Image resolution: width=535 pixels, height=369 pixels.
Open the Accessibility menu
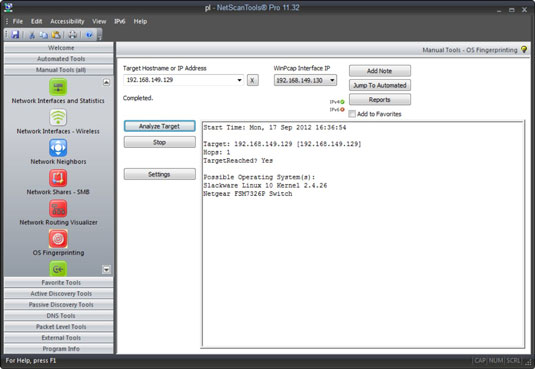[67, 21]
